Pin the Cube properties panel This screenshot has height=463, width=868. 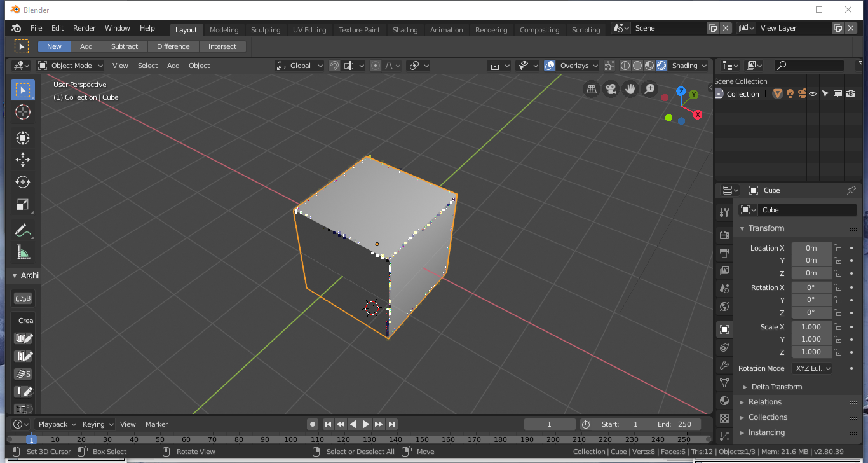[x=851, y=190]
